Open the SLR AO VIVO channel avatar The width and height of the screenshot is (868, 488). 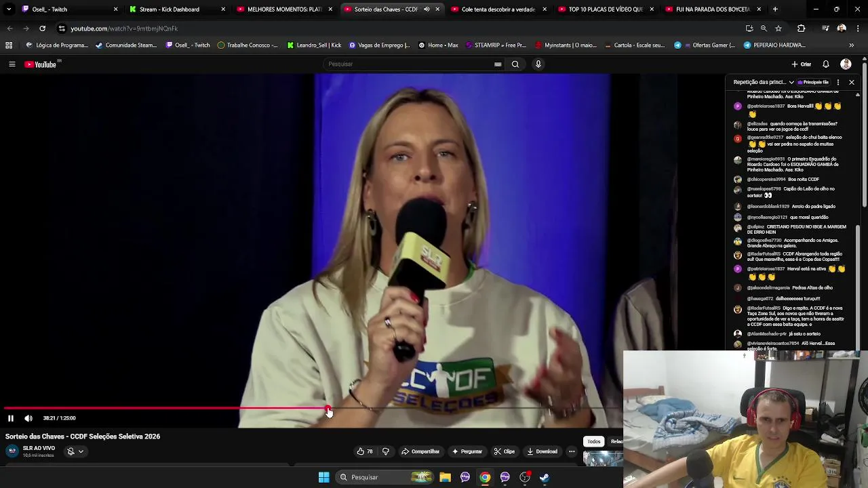[12, 451]
